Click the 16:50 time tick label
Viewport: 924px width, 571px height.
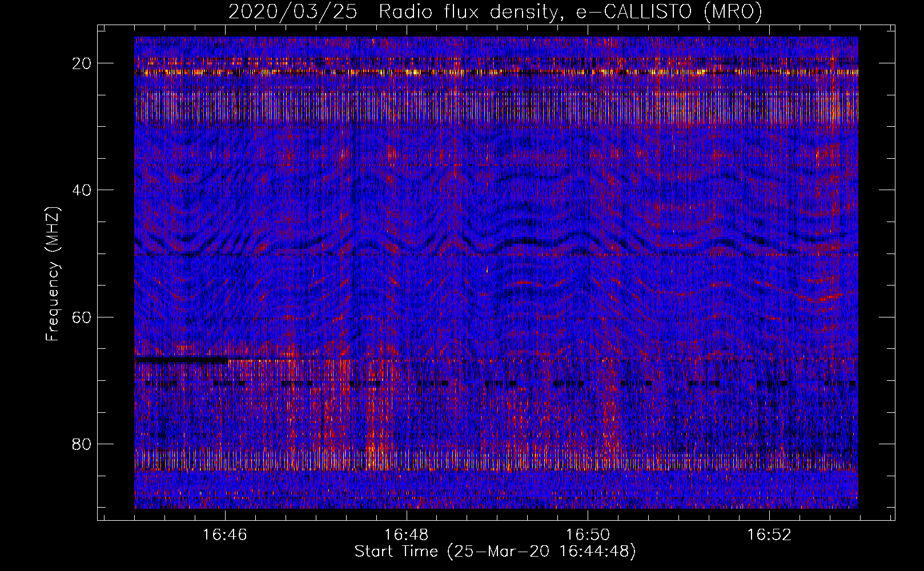[x=588, y=535]
